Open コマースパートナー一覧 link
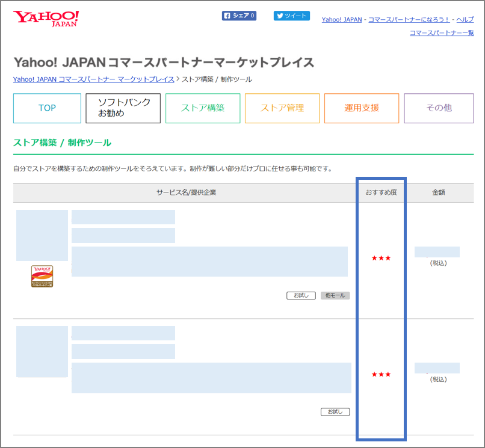The width and height of the screenshot is (485, 448). tap(442, 32)
